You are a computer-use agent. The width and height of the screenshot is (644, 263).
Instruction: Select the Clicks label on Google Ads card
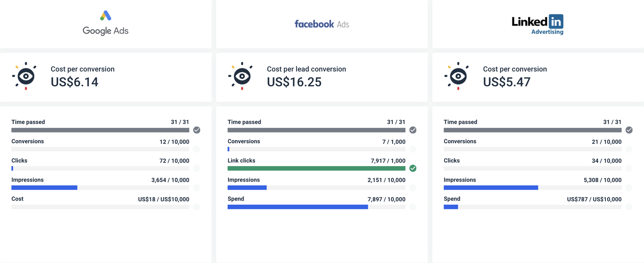[19, 160]
